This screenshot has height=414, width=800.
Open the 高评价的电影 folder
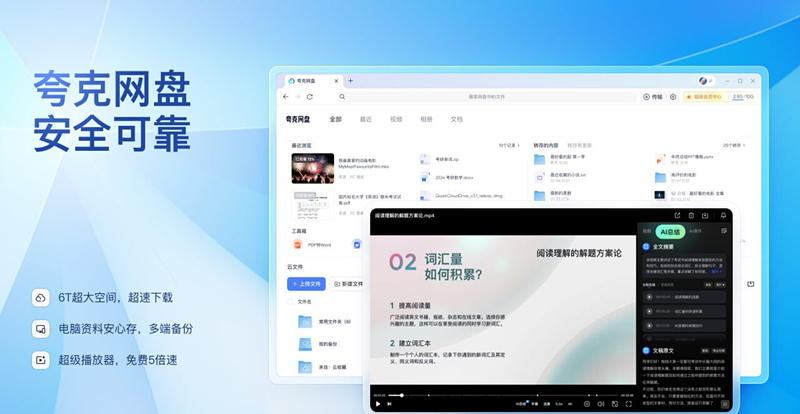[676, 177]
